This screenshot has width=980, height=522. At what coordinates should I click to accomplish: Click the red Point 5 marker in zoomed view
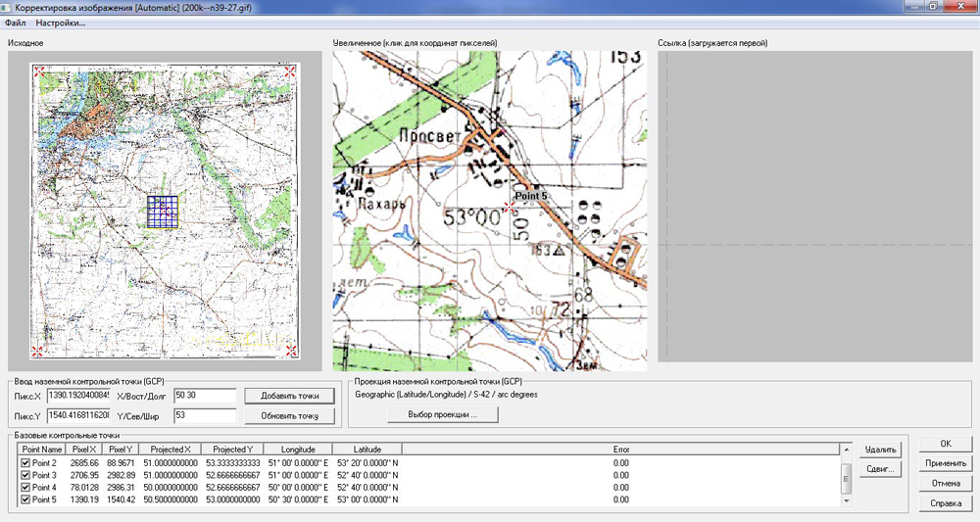click(509, 206)
